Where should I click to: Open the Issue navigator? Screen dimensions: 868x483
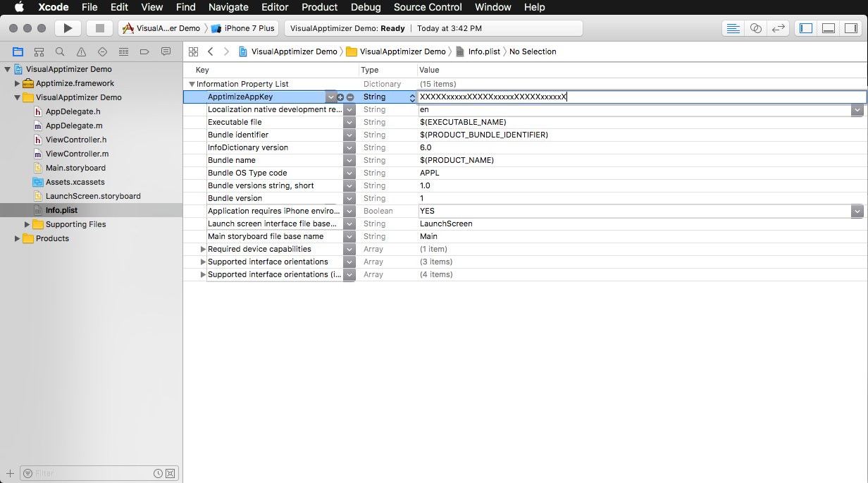82,51
